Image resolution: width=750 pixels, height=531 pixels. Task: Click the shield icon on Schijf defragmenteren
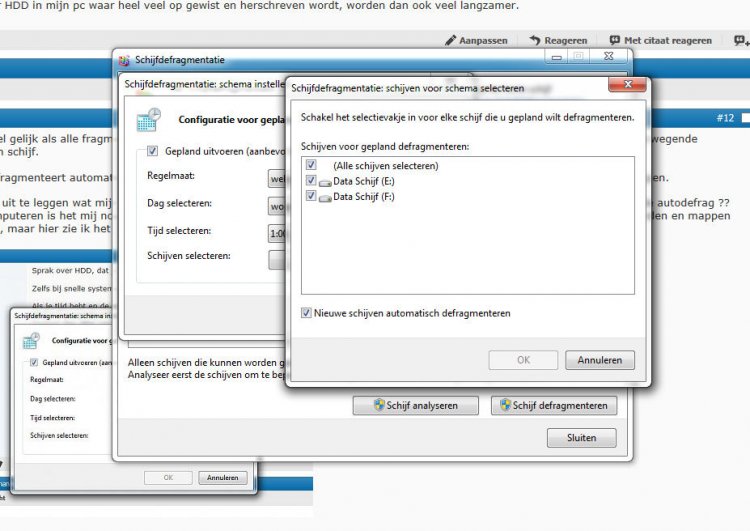pos(506,405)
